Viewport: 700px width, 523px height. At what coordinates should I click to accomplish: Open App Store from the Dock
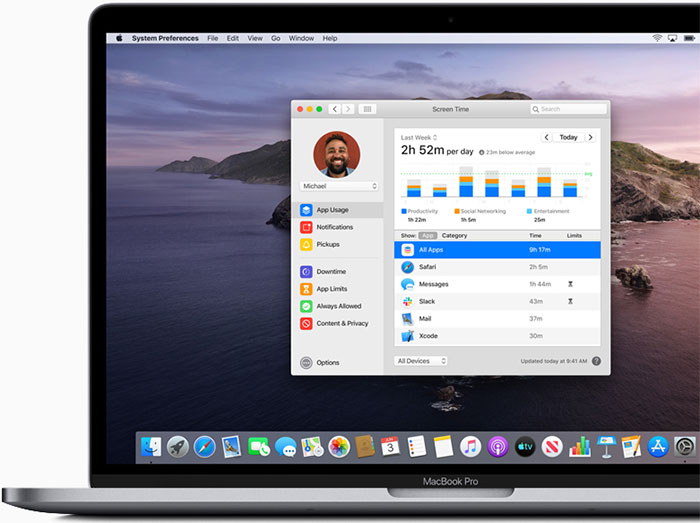(658, 447)
